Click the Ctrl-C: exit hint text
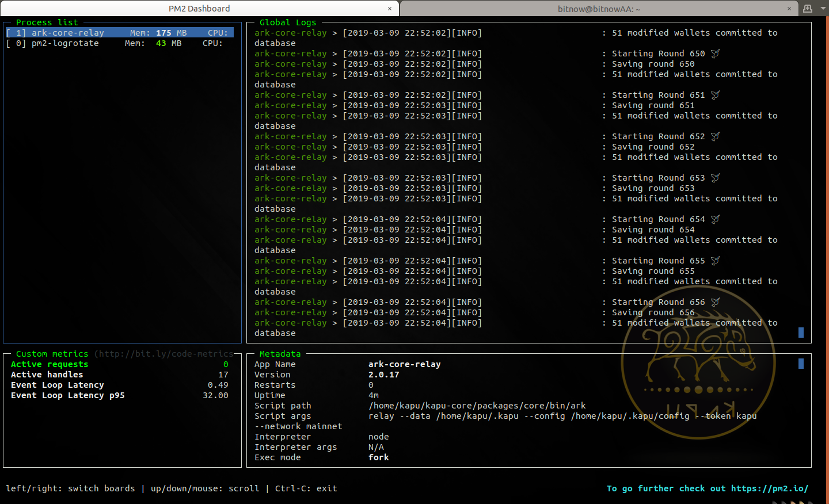 pos(306,488)
